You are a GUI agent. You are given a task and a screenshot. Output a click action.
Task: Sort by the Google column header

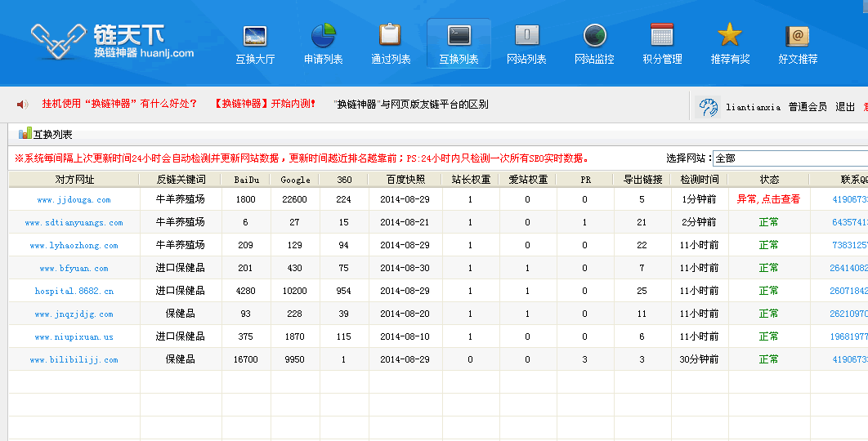pyautogui.click(x=295, y=180)
